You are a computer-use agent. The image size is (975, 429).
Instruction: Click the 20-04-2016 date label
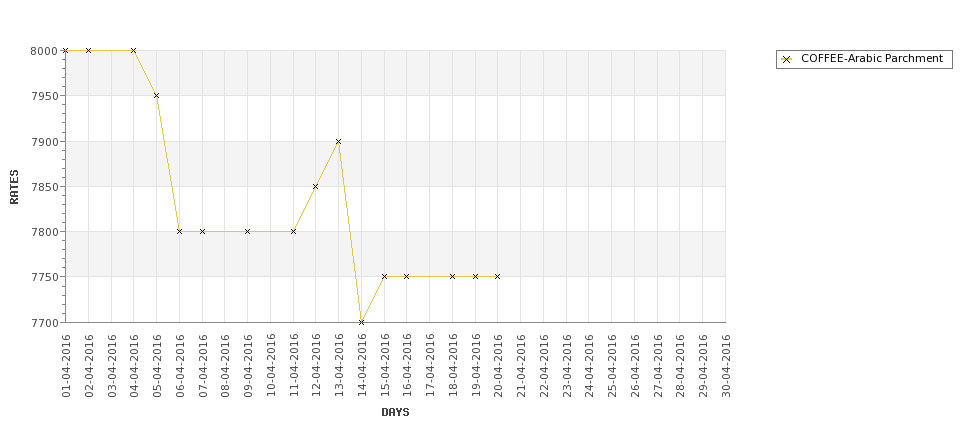point(499,366)
